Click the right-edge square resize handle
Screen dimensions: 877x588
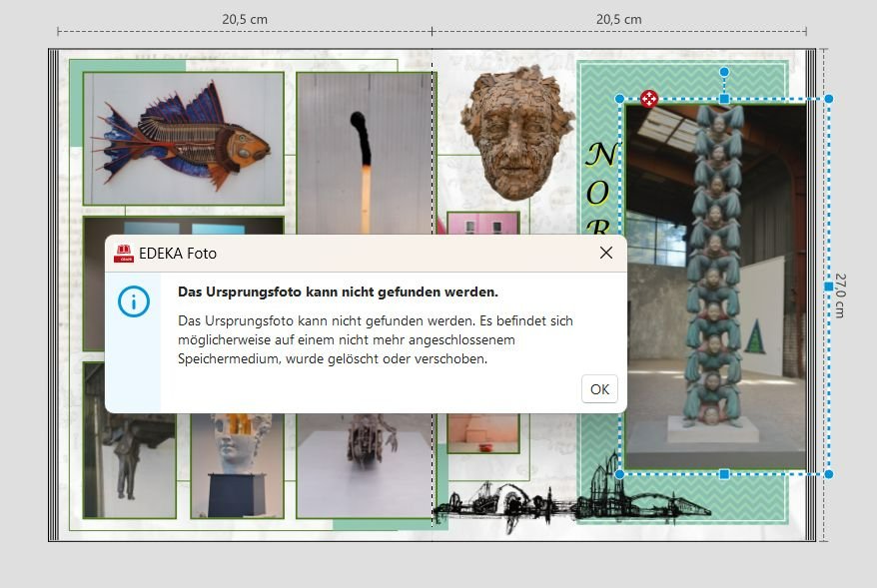click(x=828, y=287)
